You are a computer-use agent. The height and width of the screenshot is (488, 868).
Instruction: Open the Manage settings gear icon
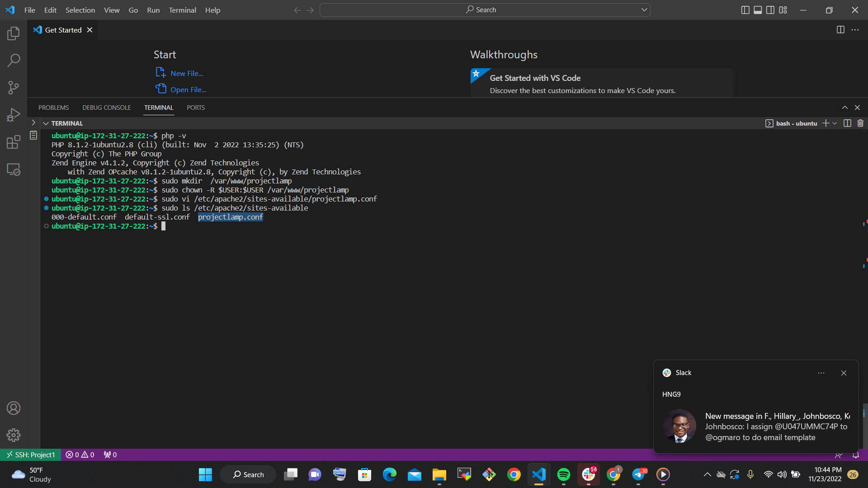[13, 435]
